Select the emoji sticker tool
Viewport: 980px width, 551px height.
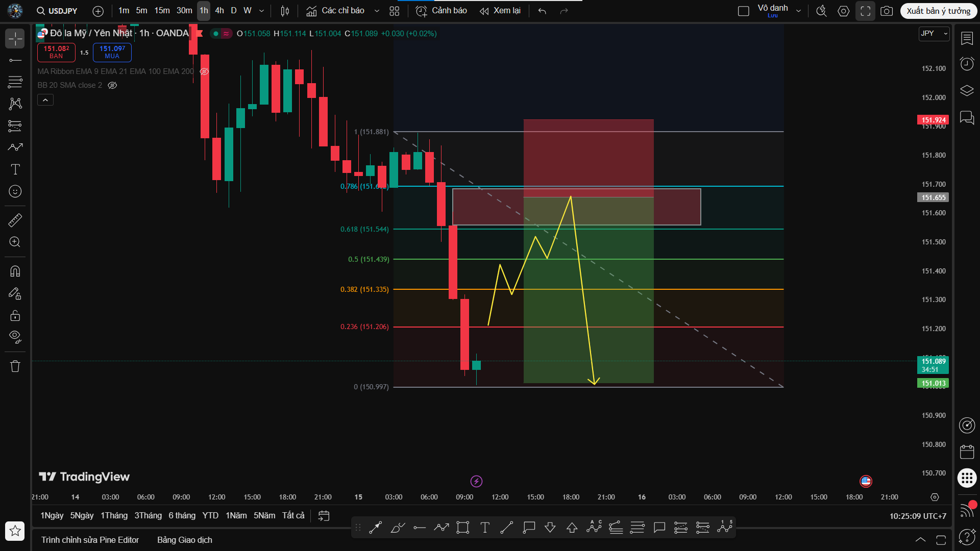[x=15, y=191]
